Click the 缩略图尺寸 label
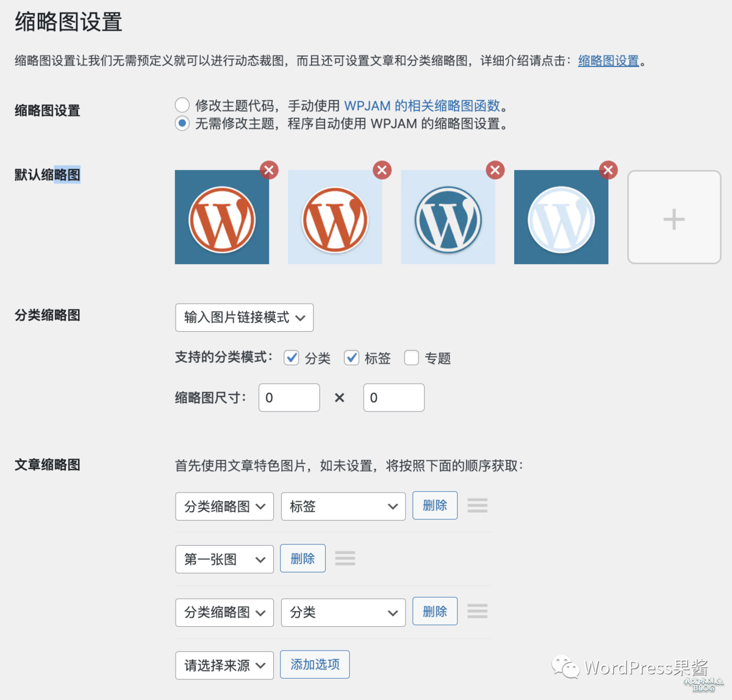This screenshot has height=700, width=732. pyautogui.click(x=211, y=398)
